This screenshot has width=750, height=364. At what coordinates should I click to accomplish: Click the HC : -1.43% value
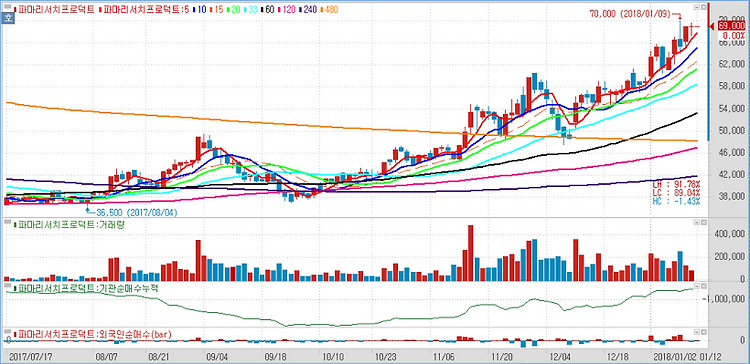[x=676, y=201]
